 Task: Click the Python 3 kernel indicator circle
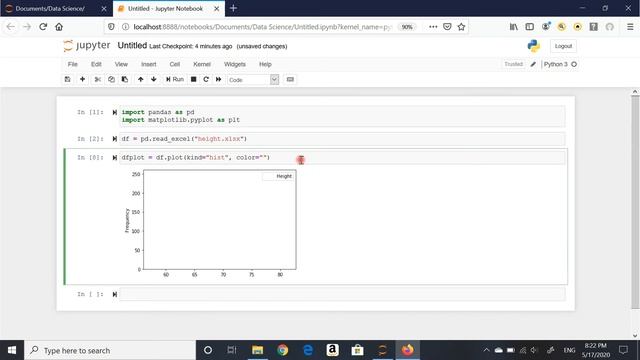tap(574, 64)
